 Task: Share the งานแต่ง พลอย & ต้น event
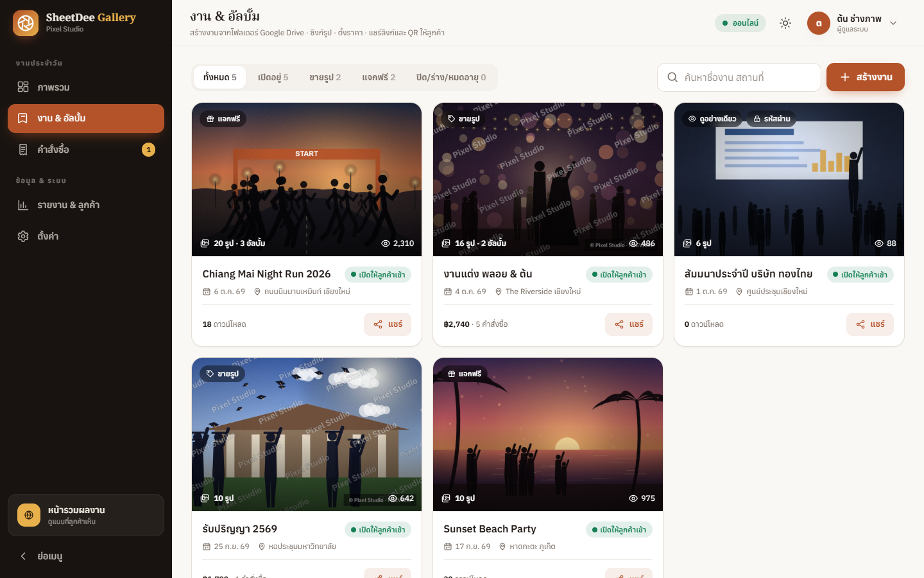629,324
